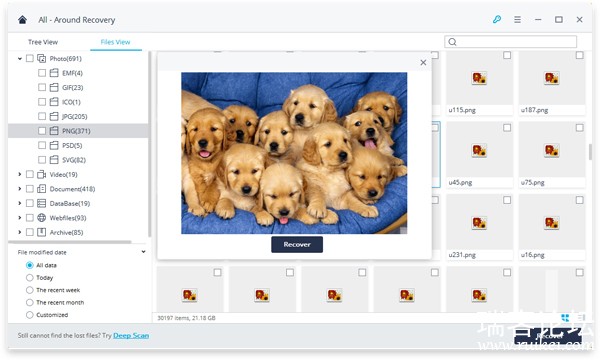Image resolution: width=600 pixels, height=360 pixels.
Task: Click the Photo category icon
Action: coord(41,59)
